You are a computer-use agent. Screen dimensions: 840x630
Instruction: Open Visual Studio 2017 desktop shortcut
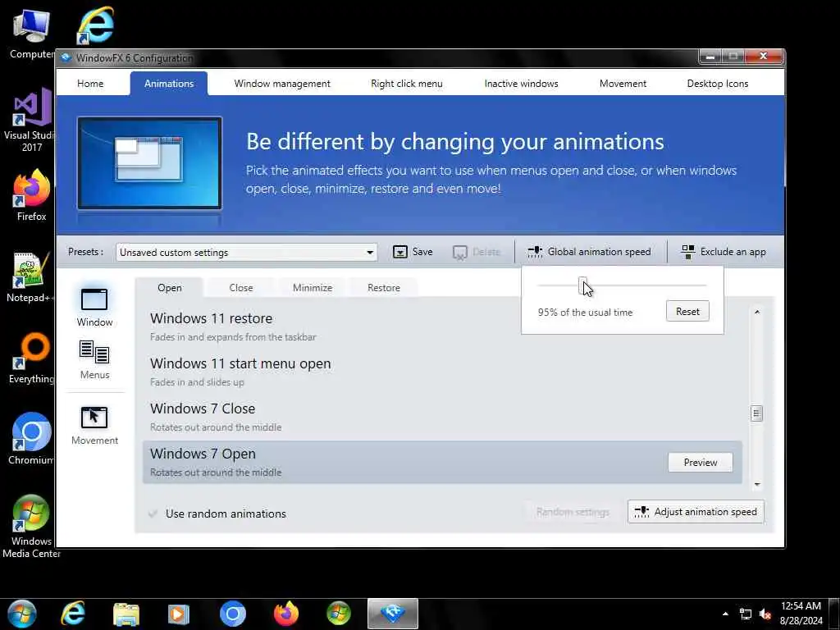32,120
